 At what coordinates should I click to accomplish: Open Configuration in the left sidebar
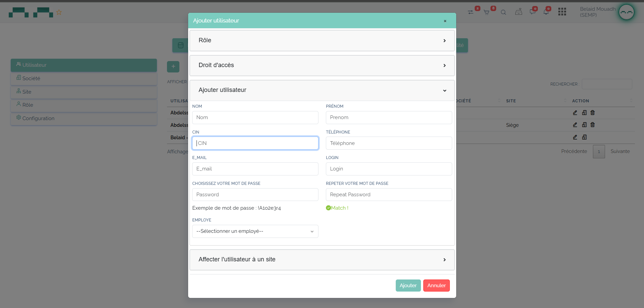tap(84, 118)
